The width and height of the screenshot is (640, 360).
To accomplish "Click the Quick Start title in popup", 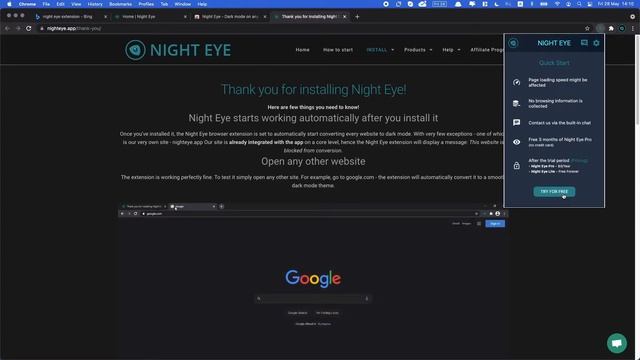I will pyautogui.click(x=554, y=63).
